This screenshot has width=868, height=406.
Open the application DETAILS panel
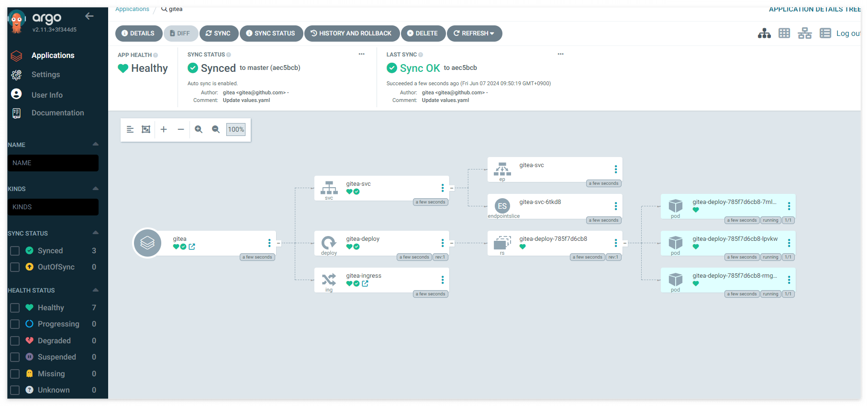pyautogui.click(x=138, y=34)
